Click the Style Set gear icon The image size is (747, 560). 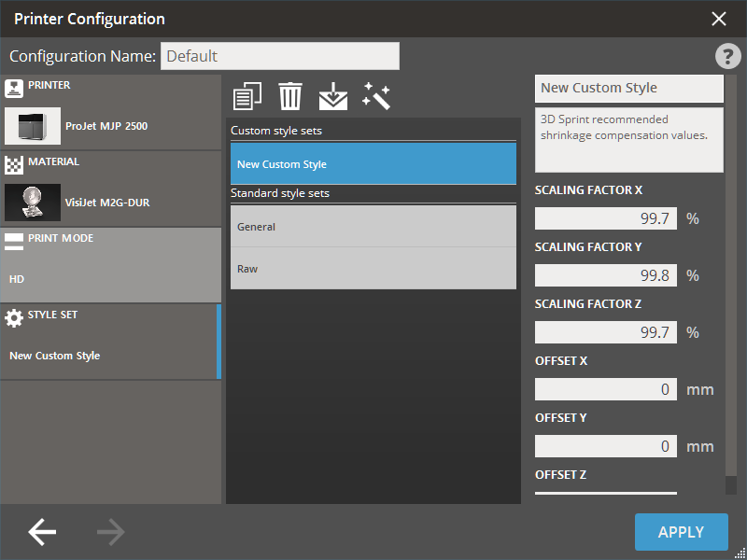(14, 317)
